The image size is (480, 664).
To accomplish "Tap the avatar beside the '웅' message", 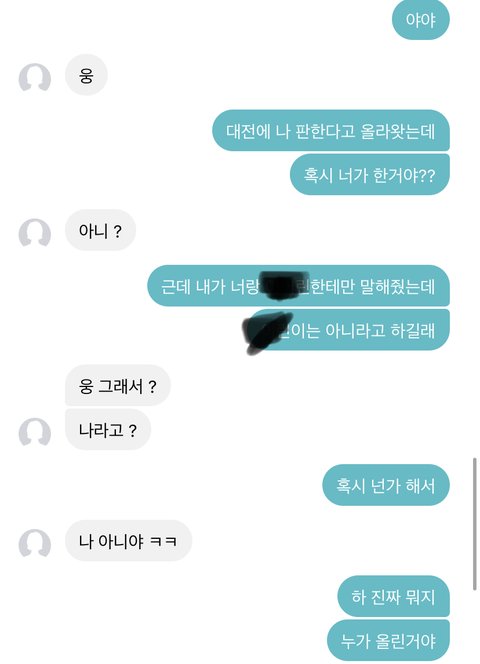I will [35, 77].
